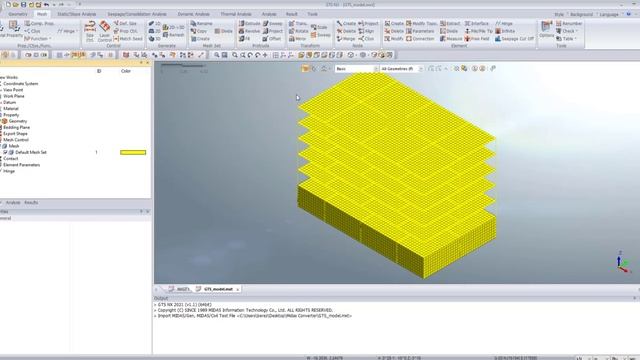Select Bedding Plane in the tree
This screenshot has width=640, height=360.
tap(16, 127)
